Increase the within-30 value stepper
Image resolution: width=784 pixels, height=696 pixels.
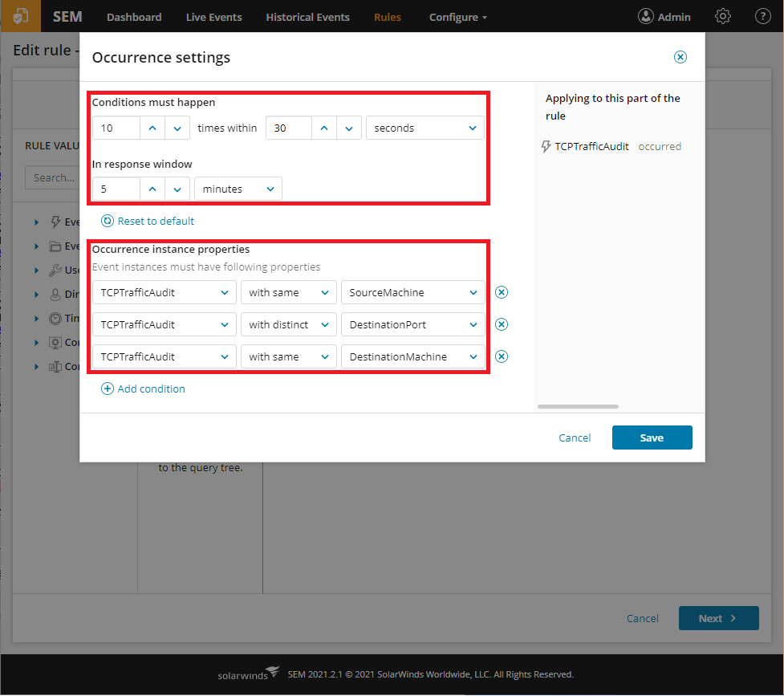coord(324,128)
